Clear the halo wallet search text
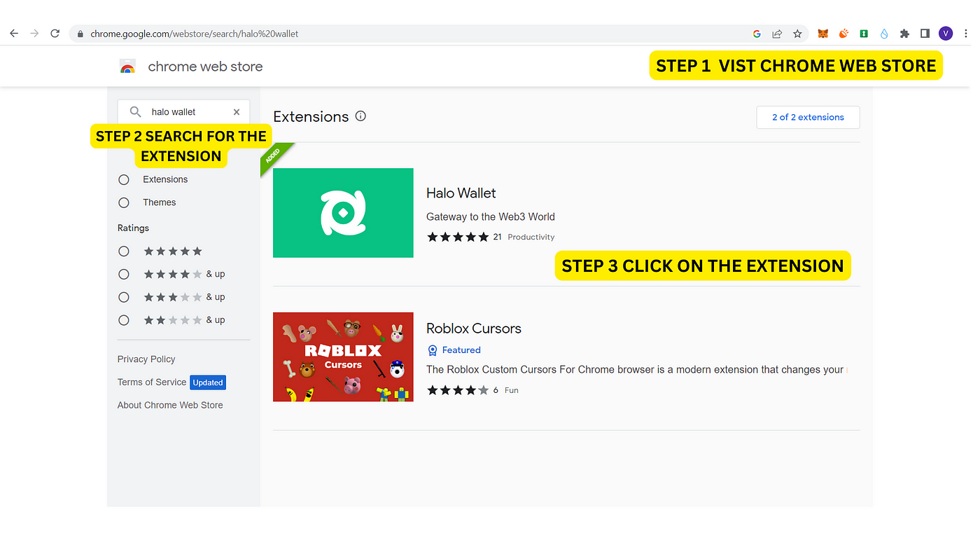Image resolution: width=980 pixels, height=552 pixels. click(237, 112)
